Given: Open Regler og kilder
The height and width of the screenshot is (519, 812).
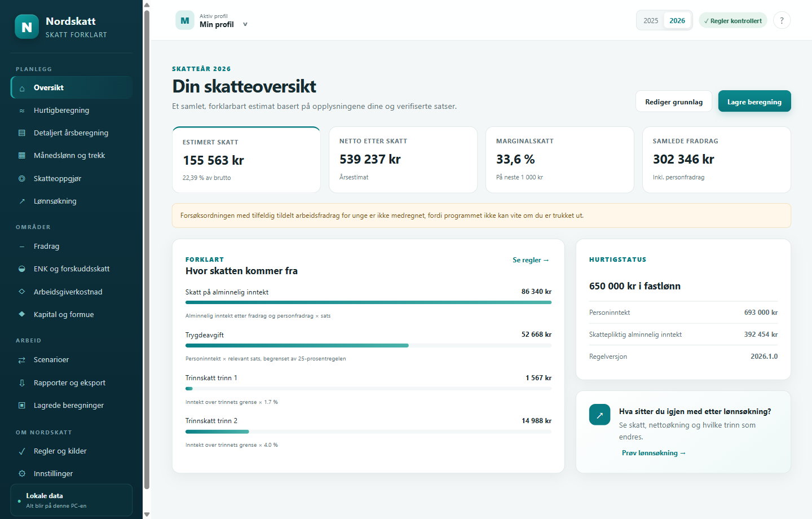Looking at the screenshot, I should pyautogui.click(x=72, y=451).
